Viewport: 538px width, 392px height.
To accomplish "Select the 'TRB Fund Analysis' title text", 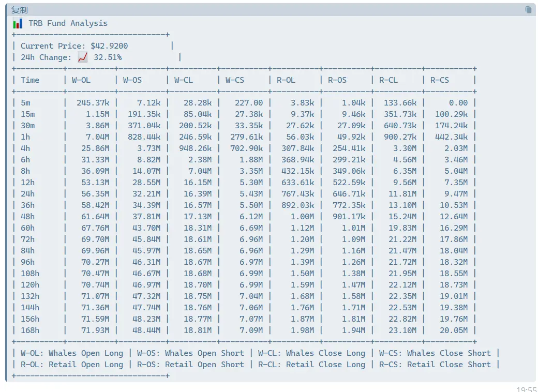I will (68, 23).
